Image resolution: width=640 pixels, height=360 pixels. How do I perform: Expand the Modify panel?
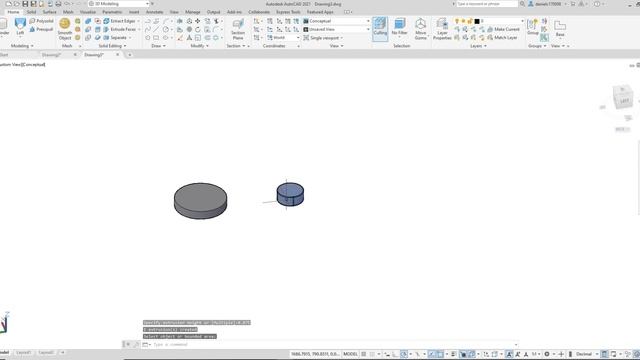pyautogui.click(x=200, y=46)
